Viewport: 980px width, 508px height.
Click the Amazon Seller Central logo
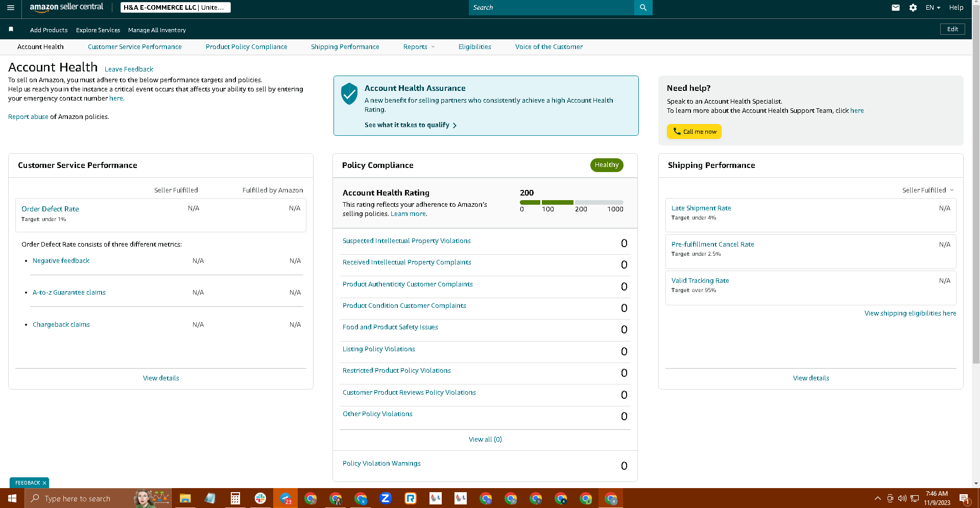(x=66, y=7)
